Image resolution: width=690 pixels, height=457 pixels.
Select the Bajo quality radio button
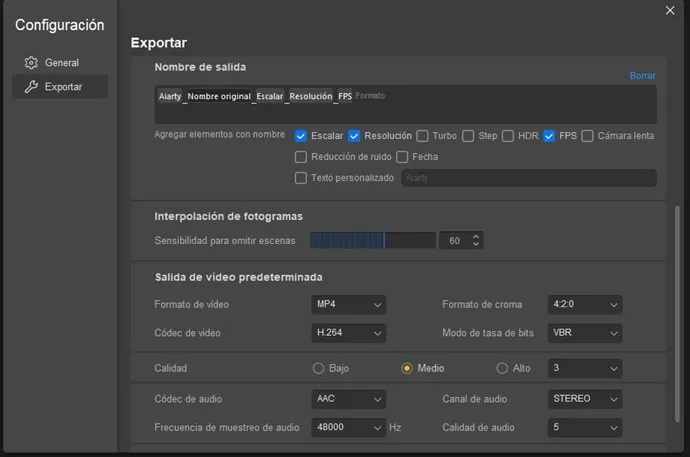click(318, 368)
